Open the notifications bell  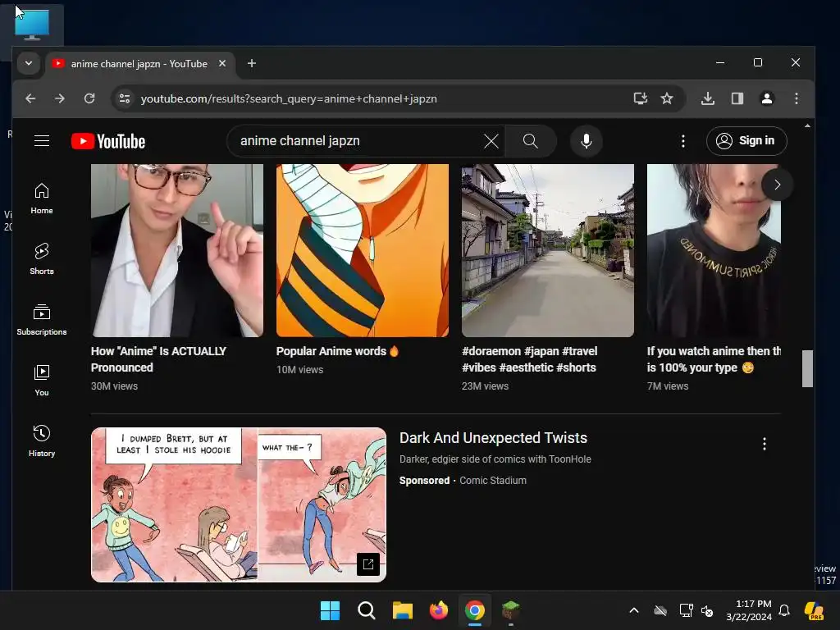[x=784, y=610]
